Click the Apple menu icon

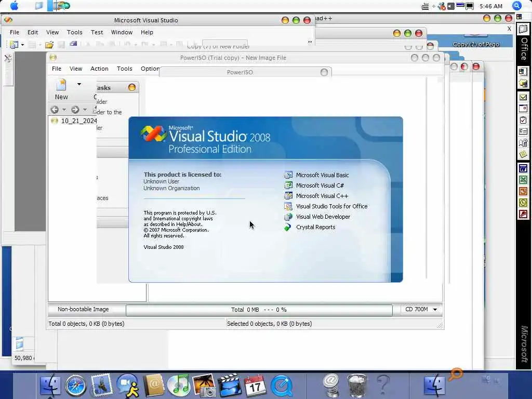(x=15, y=6)
